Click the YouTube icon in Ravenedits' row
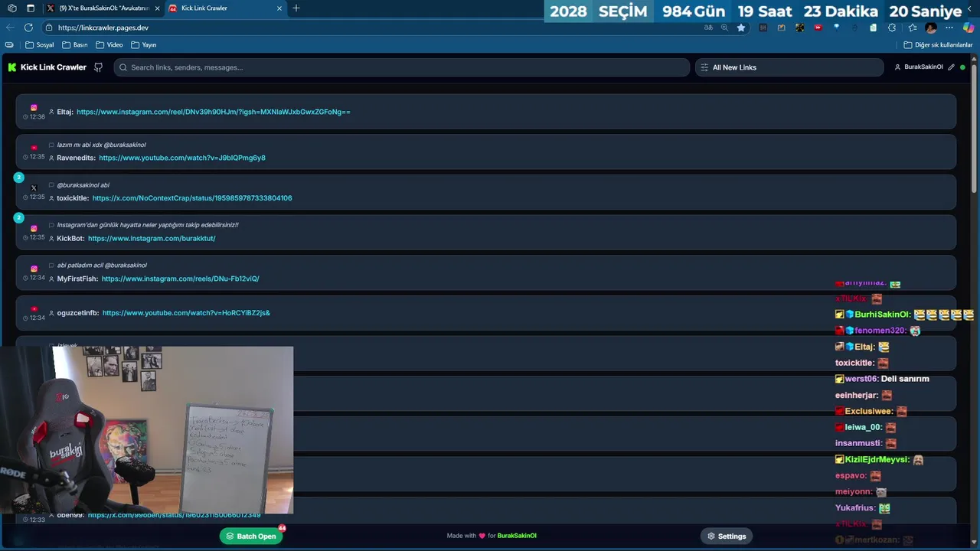This screenshot has height=551, width=980. [34, 148]
